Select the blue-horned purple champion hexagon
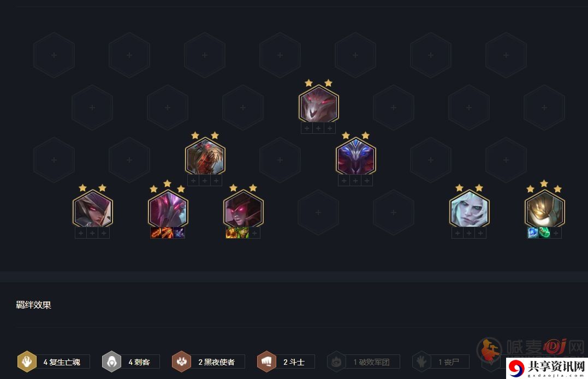 click(355, 156)
